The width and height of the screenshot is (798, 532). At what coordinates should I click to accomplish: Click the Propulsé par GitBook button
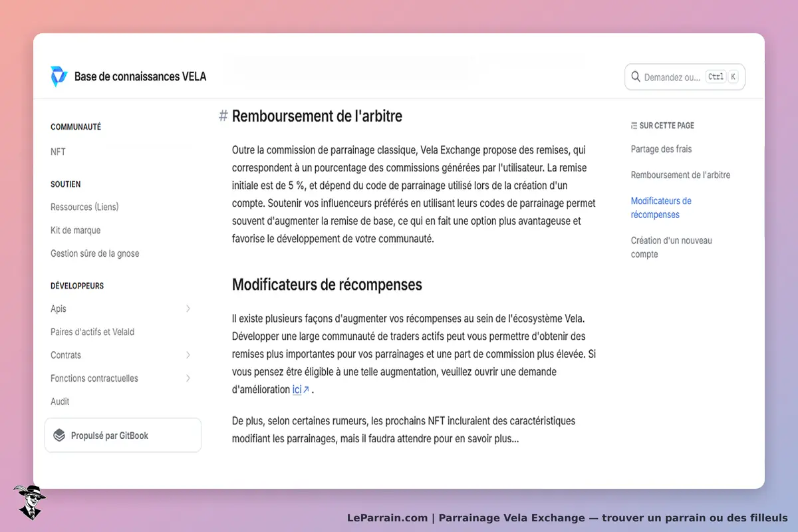pos(123,436)
